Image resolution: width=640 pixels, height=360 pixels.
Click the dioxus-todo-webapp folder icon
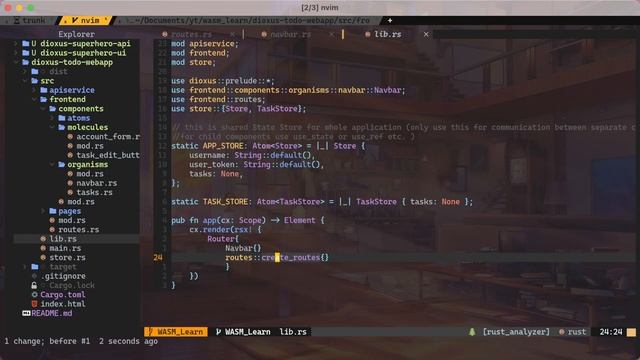[x=25, y=62]
